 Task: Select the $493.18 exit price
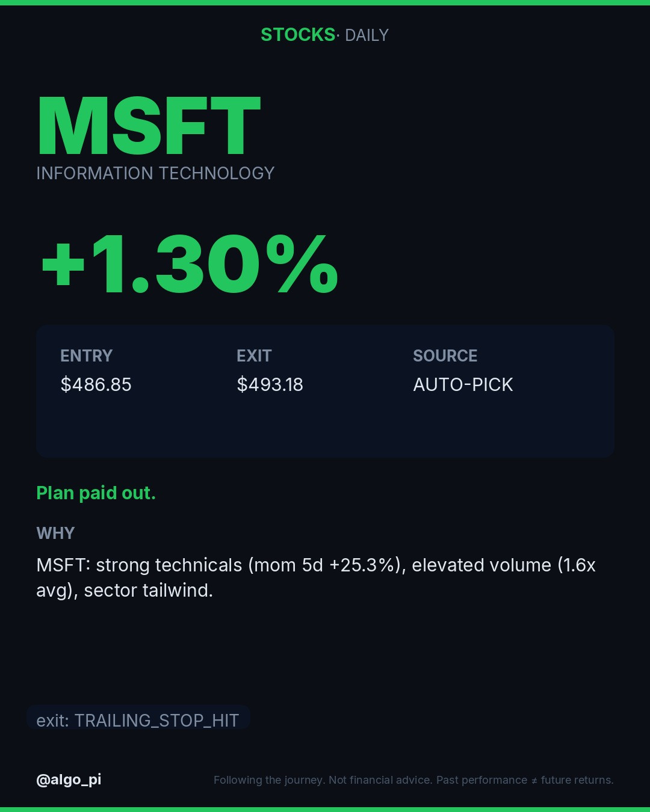[x=270, y=384]
